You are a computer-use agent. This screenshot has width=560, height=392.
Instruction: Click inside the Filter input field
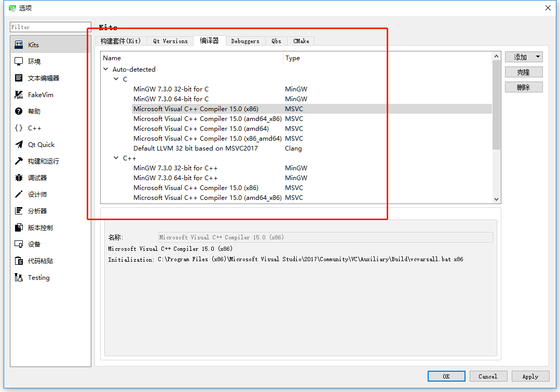[50, 26]
